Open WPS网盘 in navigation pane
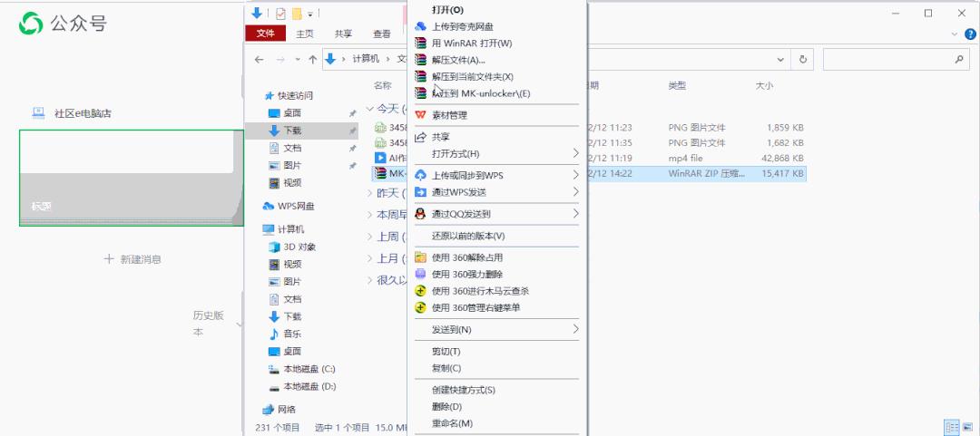This screenshot has height=436, width=980. coord(296,206)
